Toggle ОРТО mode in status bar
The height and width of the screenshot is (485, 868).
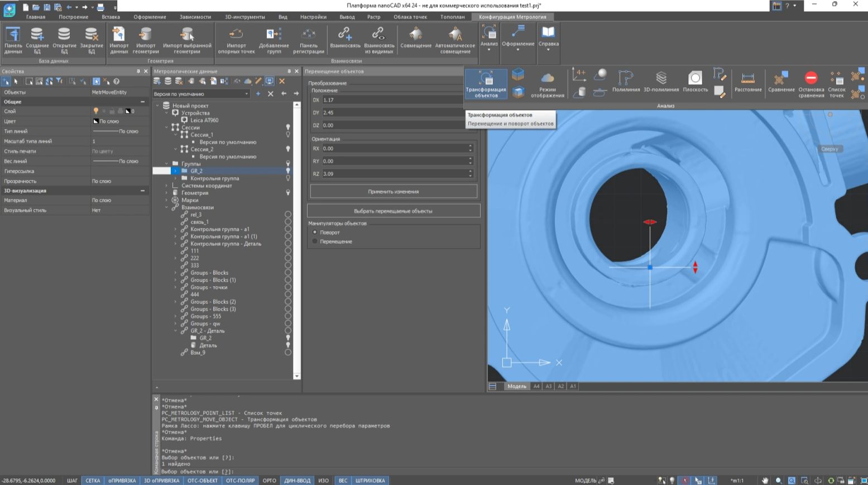[x=270, y=481]
